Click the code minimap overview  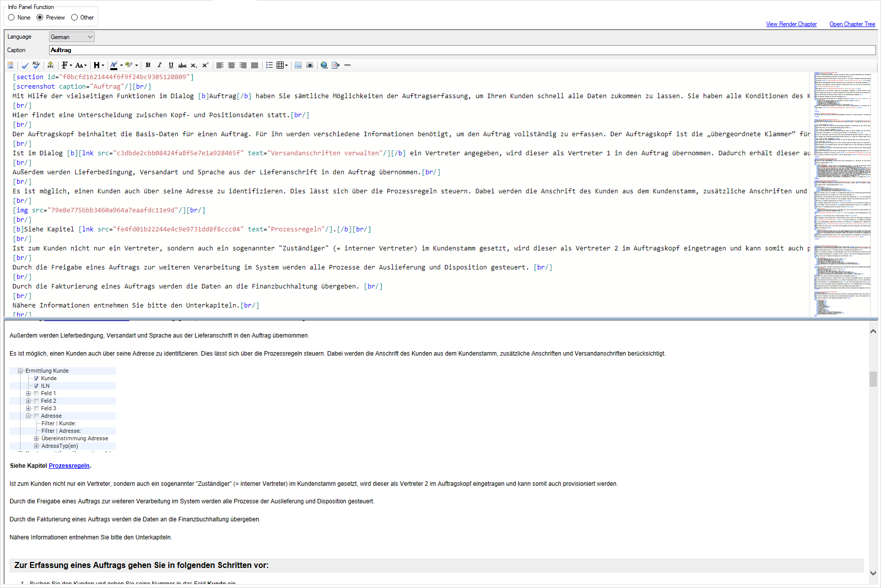842,194
